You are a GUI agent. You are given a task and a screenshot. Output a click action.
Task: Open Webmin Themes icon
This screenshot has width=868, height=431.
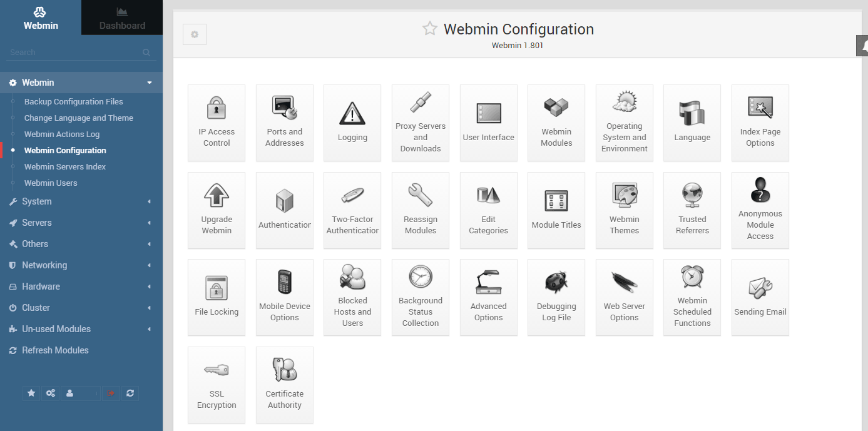click(x=625, y=210)
